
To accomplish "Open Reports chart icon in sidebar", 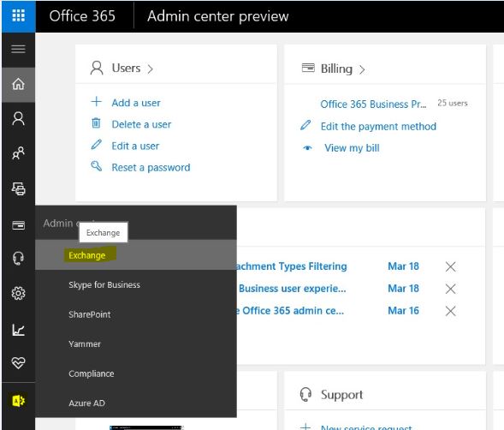I will click(18, 330).
